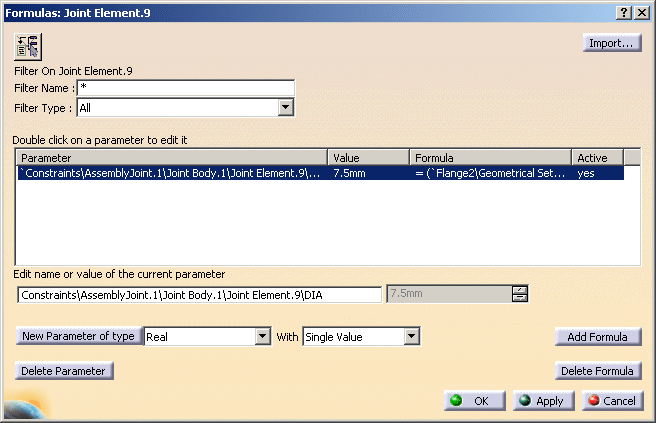Open the Filter Type dropdown
656x423 pixels.
pyautogui.click(x=285, y=107)
